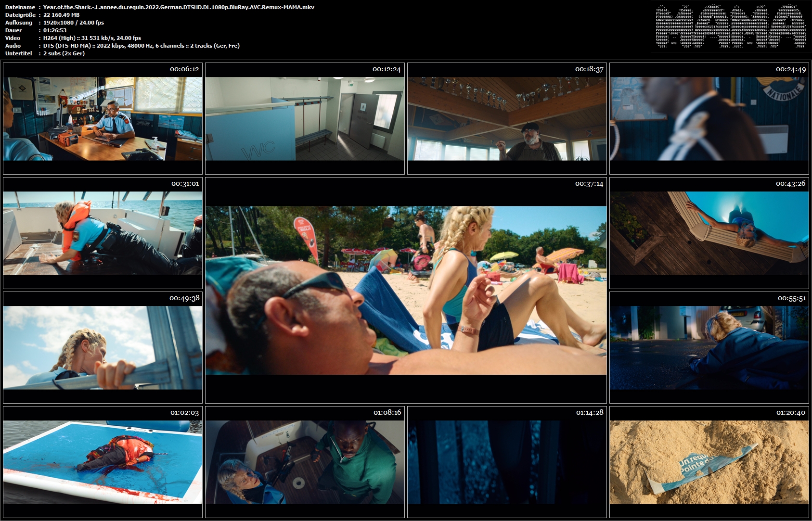Viewport: 812px width, 521px height.
Task: Open the thumbnail stamped 00:06:12
Action: [x=103, y=118]
